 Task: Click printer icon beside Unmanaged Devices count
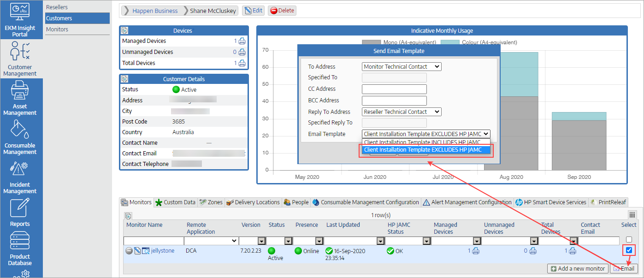(x=242, y=52)
